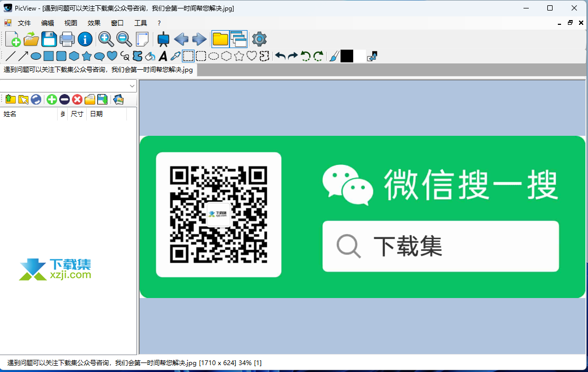Click the 尺寸 column header

tap(77, 114)
